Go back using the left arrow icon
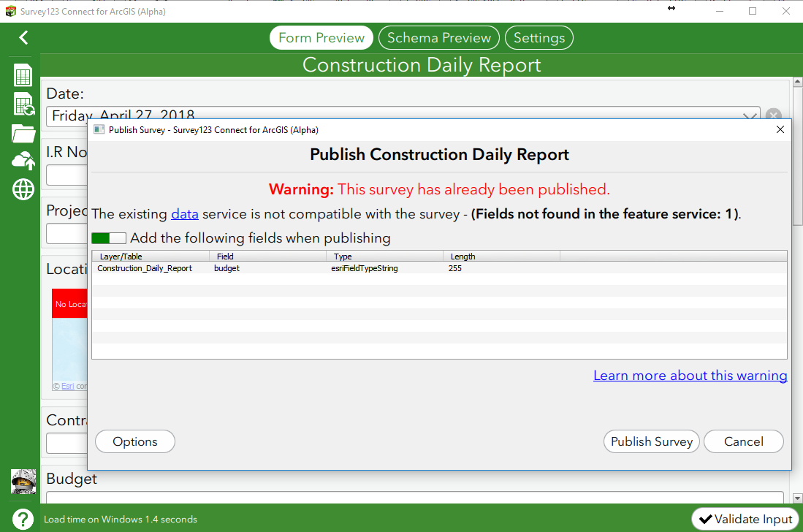This screenshot has height=532, width=803. 23,37
